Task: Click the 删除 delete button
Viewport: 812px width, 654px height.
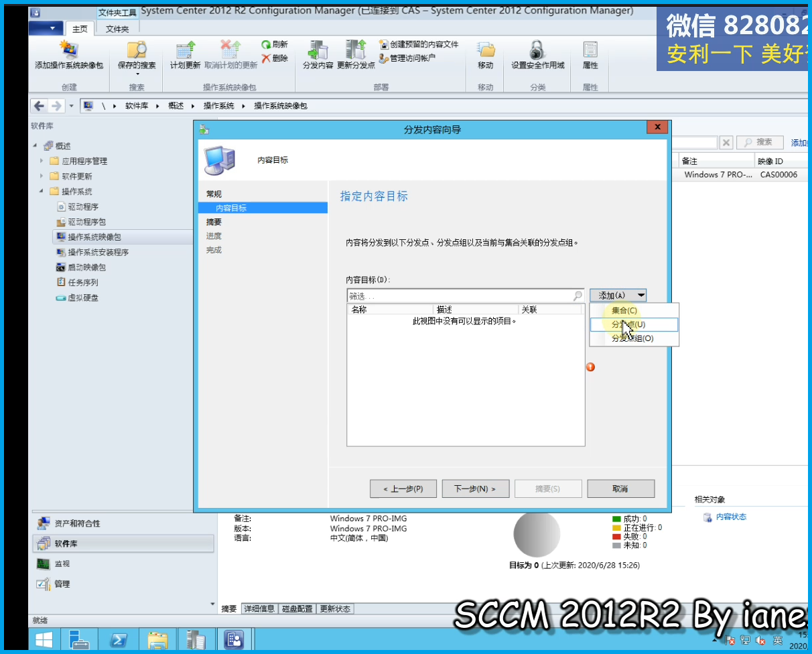Action: pyautogui.click(x=275, y=58)
